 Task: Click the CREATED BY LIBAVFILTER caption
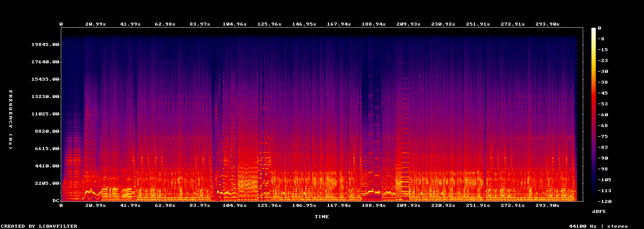39,226
